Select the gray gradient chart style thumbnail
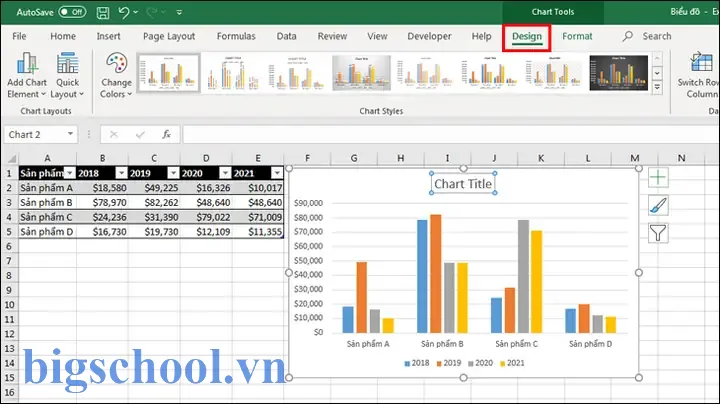 click(361, 73)
